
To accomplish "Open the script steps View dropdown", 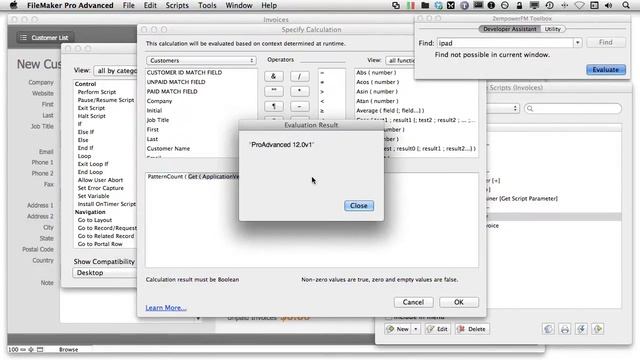I will coord(116,71).
